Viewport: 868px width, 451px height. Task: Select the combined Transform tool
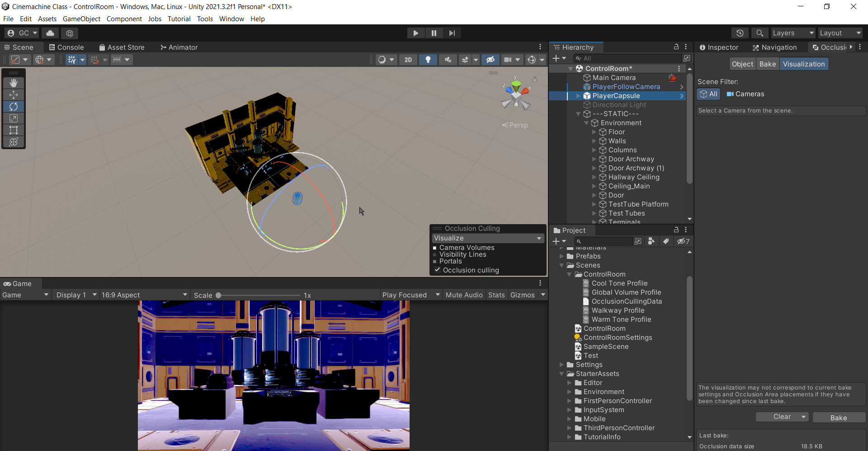click(14, 141)
